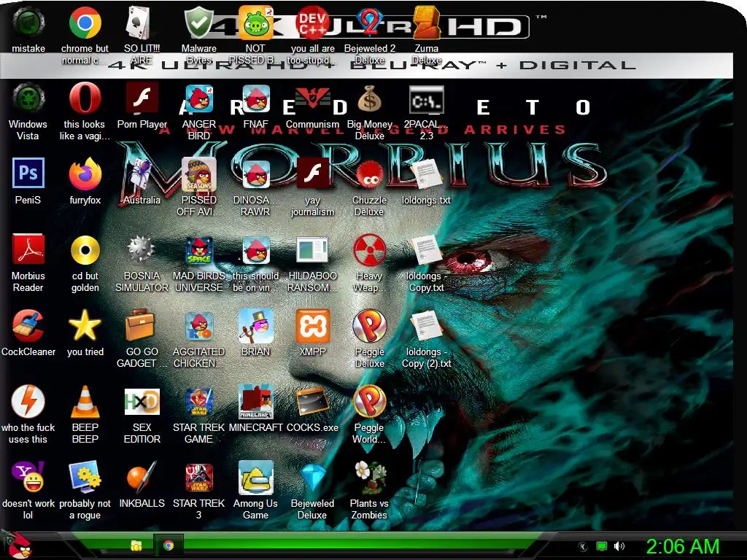
Task: Open the 'Porn Player' Flash icon
Action: (x=142, y=98)
